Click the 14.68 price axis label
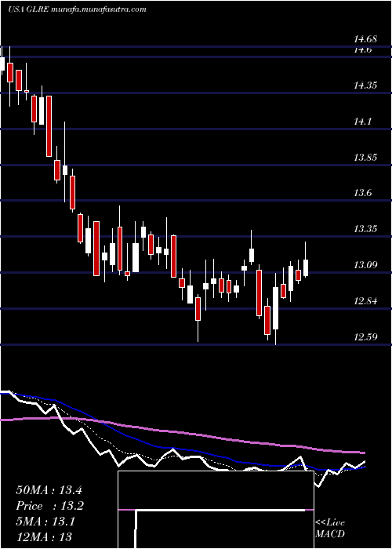392x549 pixels. pyautogui.click(x=365, y=39)
